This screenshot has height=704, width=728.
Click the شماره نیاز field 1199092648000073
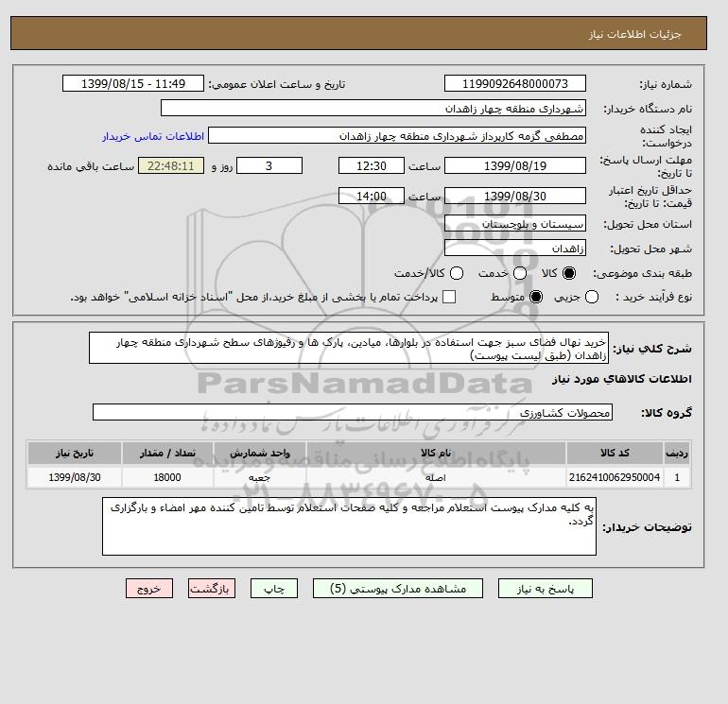coord(515,83)
